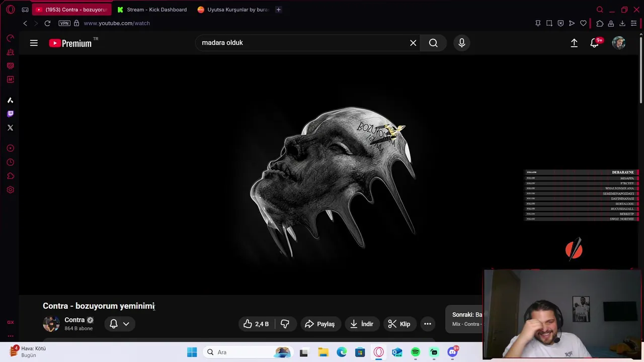Viewport: 644px width, 362px height.
Task: Open Aria AI in sidebar
Action: tap(10, 100)
